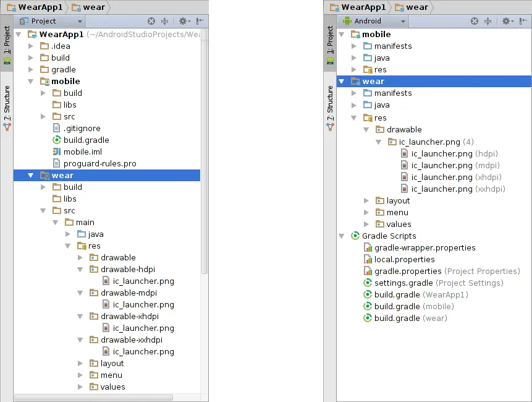Click collapse all icon in Project pane
Screen dimensions: 532x402
[x=164, y=21]
